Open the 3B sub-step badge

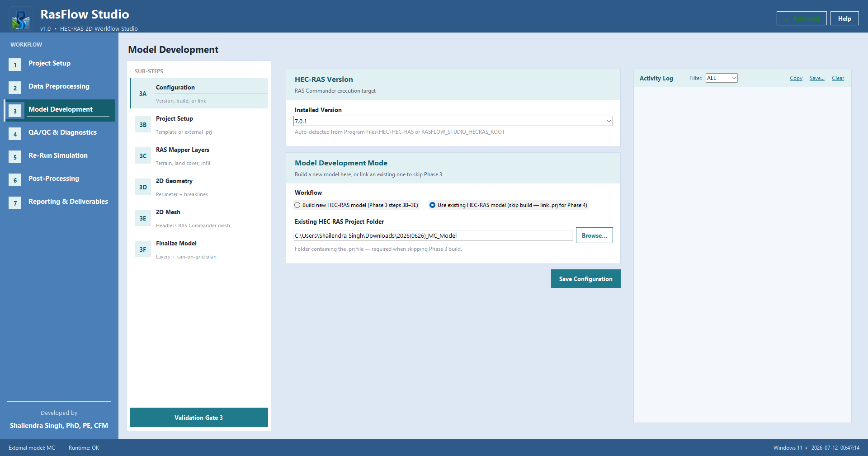coord(143,125)
